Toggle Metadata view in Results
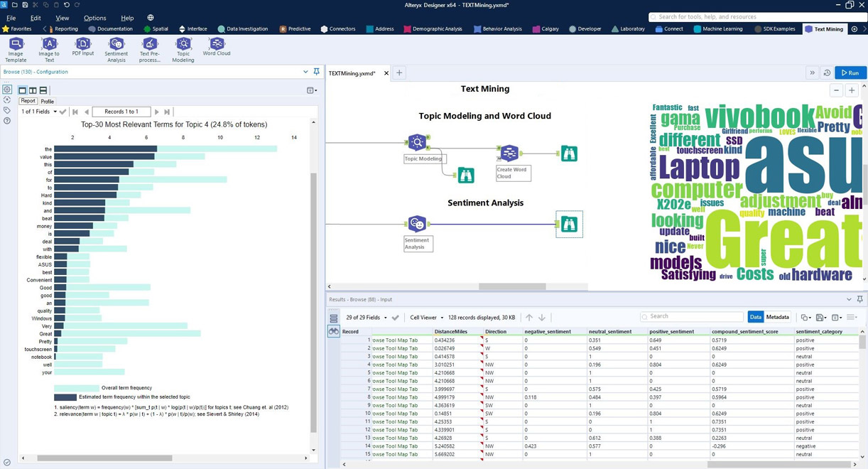The height and width of the screenshot is (469, 868). pyautogui.click(x=777, y=318)
